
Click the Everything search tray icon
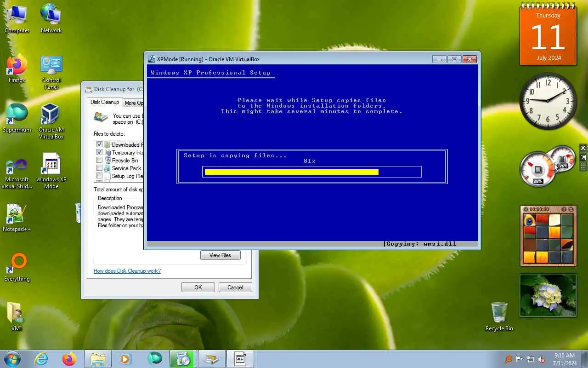[x=509, y=359]
